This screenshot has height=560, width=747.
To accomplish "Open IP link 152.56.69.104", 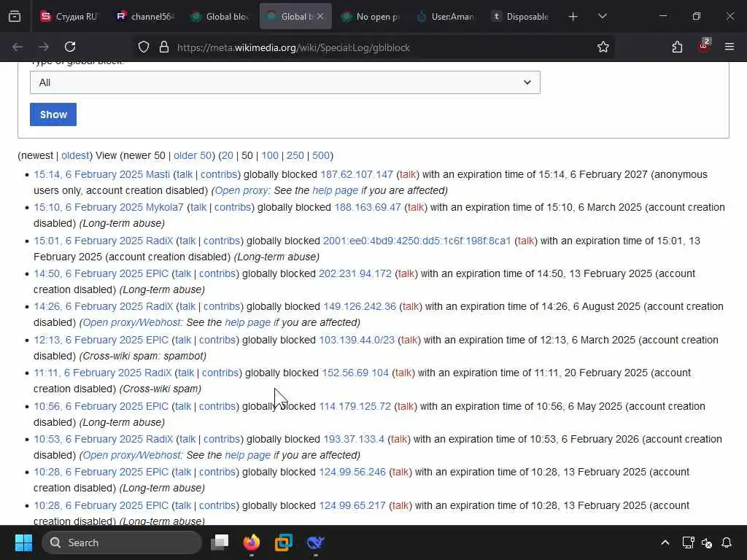I will (355, 373).
